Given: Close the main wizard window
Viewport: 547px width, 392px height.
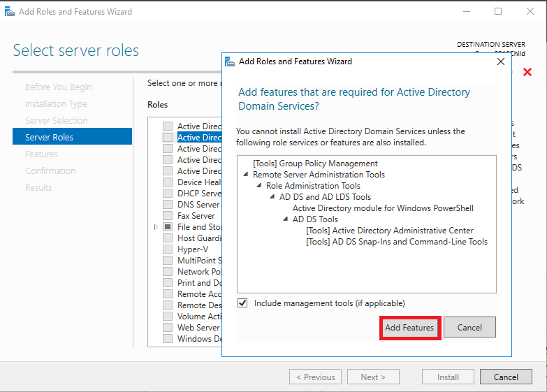Looking at the screenshot, I should pos(530,11).
